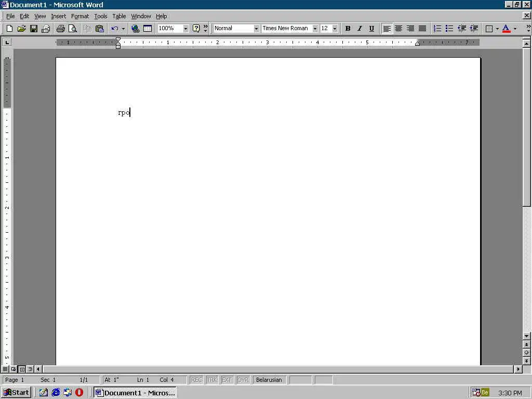Apply numbered list formatting
The height and width of the screenshot is (399, 532).
437,29
